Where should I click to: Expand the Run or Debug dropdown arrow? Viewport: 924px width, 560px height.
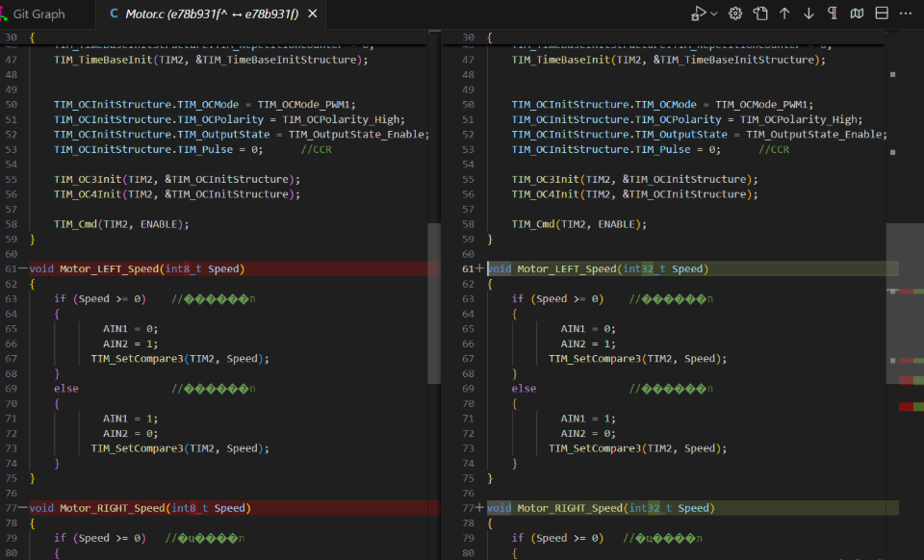point(714,13)
